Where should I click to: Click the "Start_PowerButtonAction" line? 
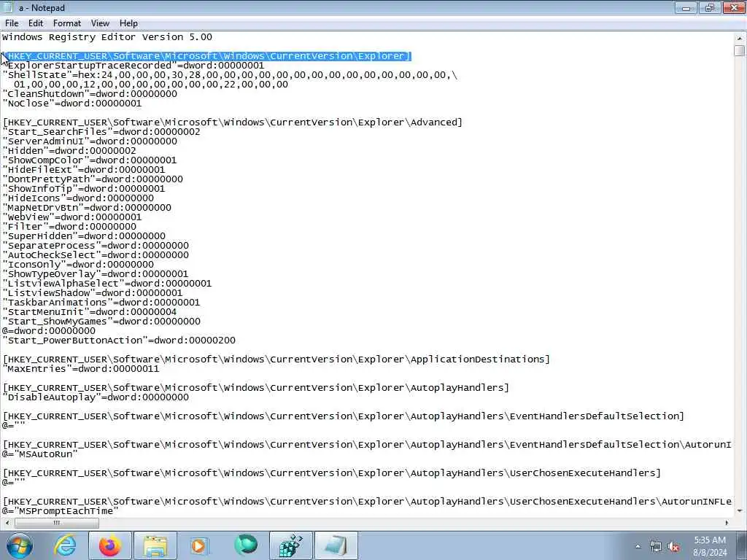click(x=119, y=341)
